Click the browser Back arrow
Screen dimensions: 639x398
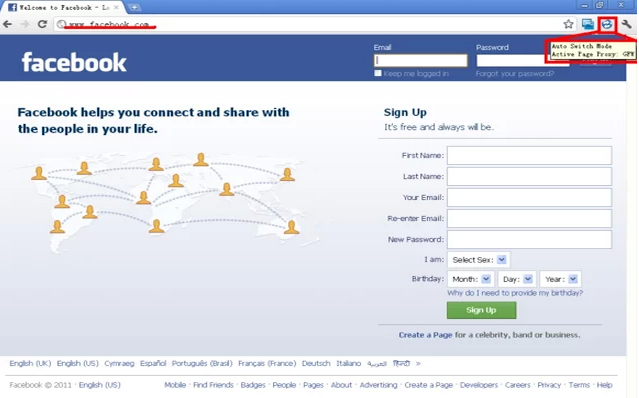pos(7,24)
